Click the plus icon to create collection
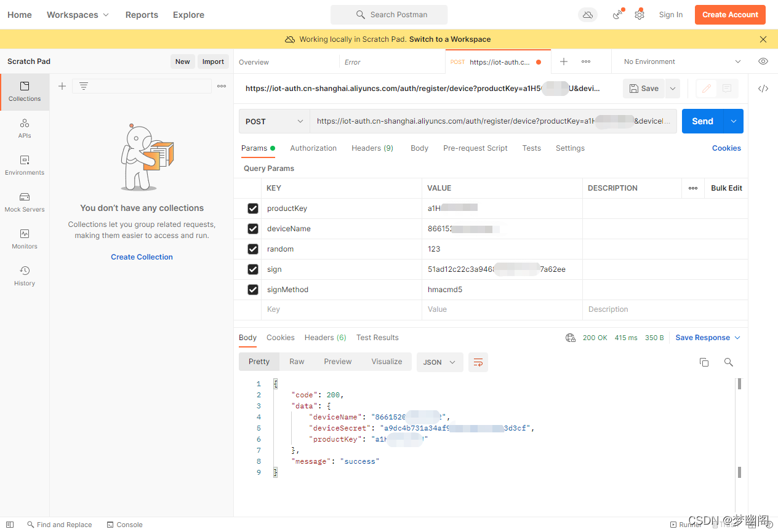 click(x=62, y=86)
